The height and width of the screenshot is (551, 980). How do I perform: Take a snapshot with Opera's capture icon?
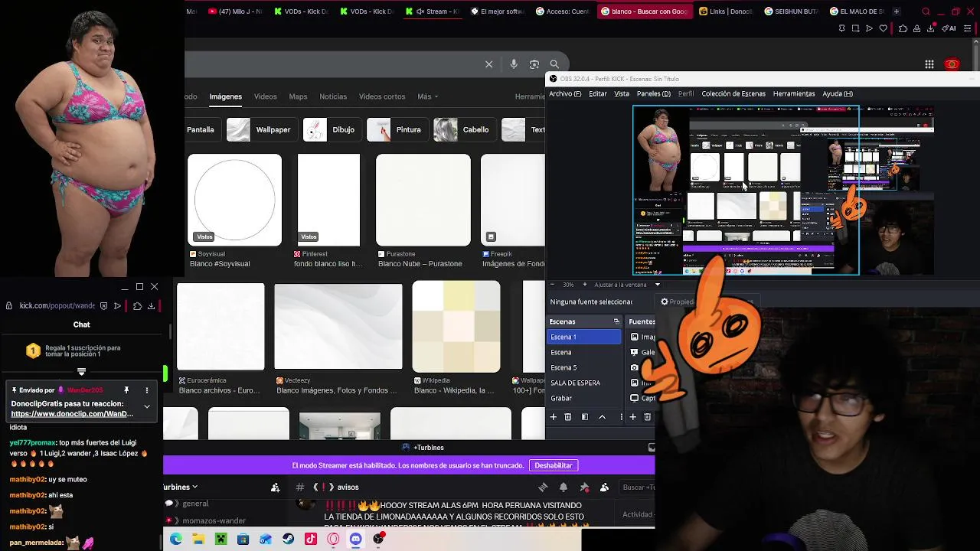click(855, 28)
